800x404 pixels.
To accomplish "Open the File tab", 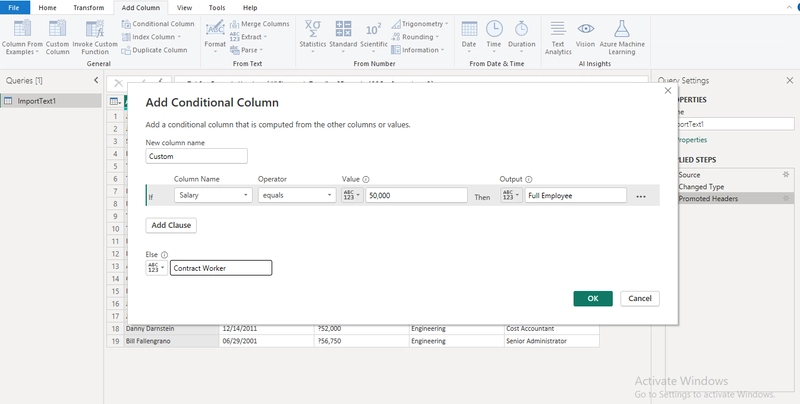I will (x=14, y=8).
